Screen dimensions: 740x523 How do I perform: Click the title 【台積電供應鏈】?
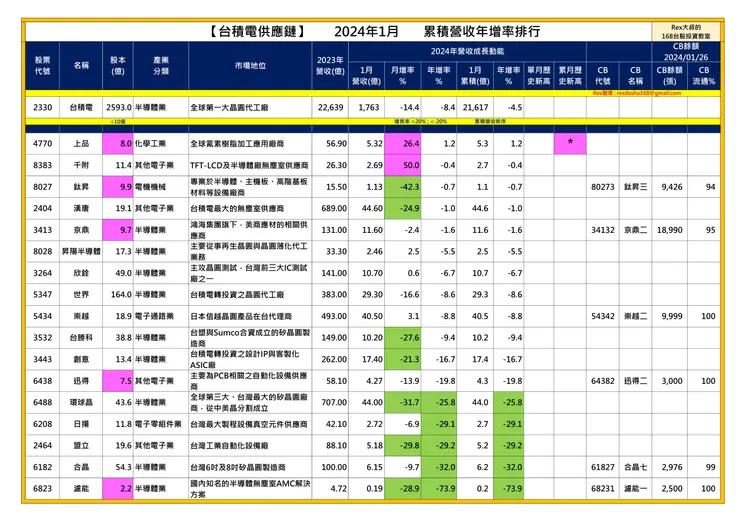point(257,32)
